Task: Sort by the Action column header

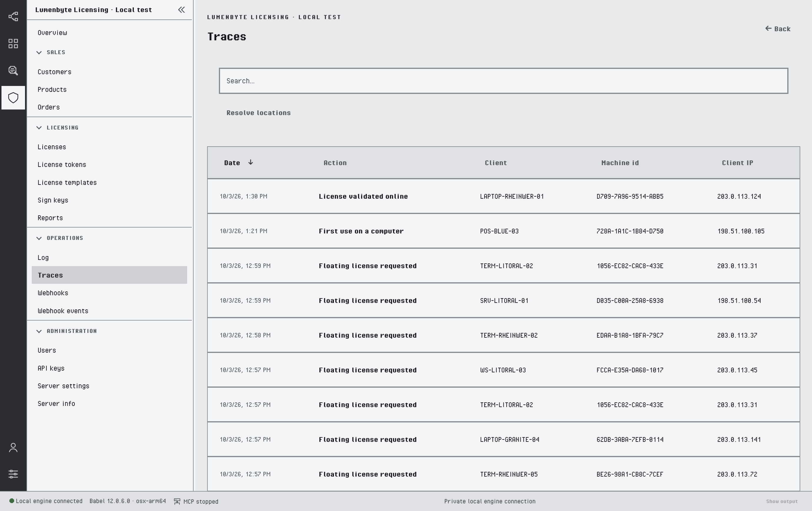Action: pos(335,163)
